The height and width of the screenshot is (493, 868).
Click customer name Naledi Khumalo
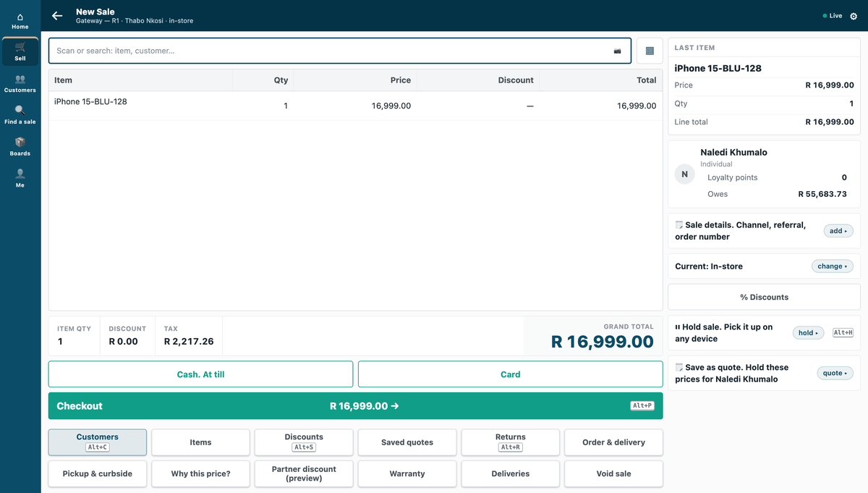point(733,152)
